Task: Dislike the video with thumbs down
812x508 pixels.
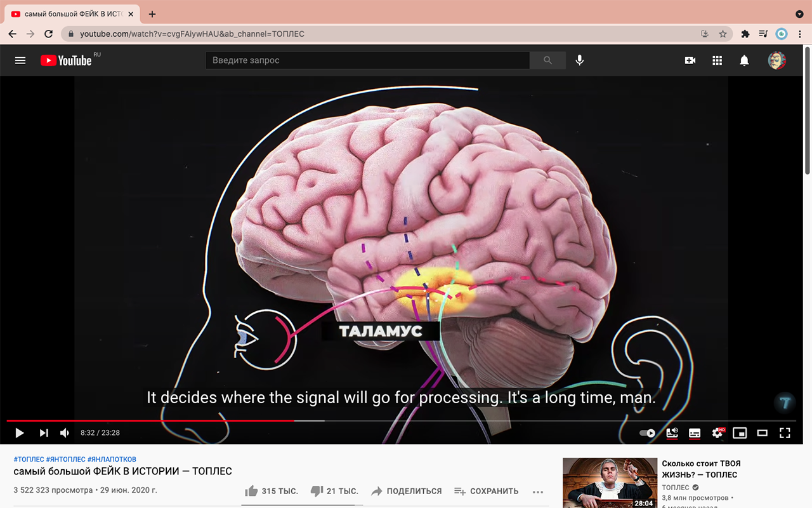Action: [317, 490]
